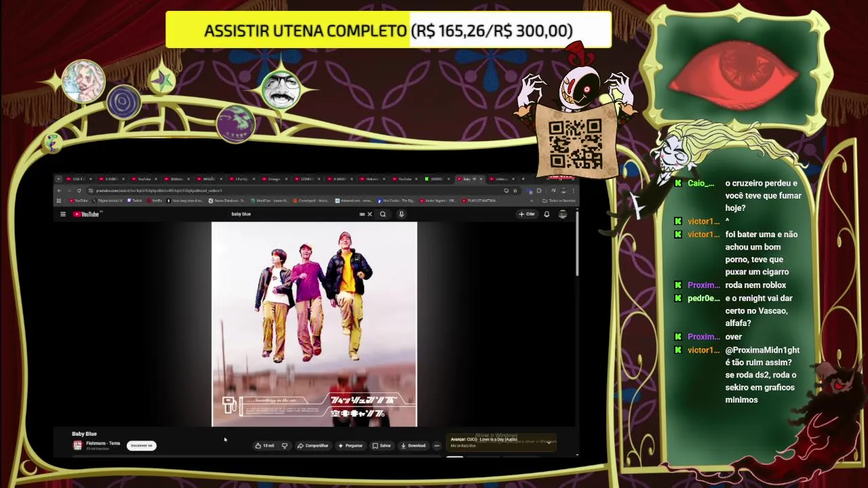Open the Todos os favoritos folder

point(559,201)
